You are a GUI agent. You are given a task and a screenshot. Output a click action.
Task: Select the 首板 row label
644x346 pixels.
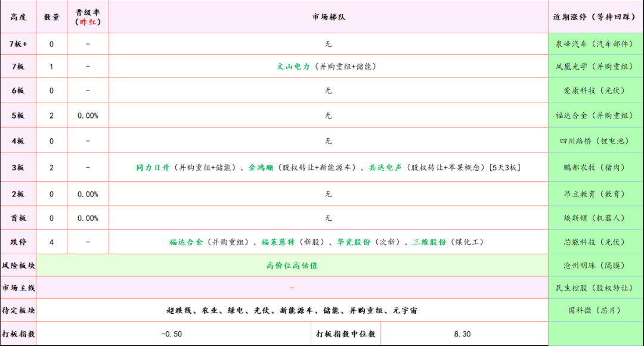(18, 218)
